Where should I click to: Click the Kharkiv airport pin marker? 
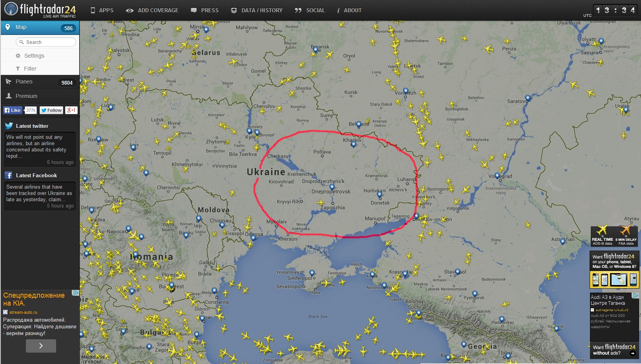tap(353, 144)
